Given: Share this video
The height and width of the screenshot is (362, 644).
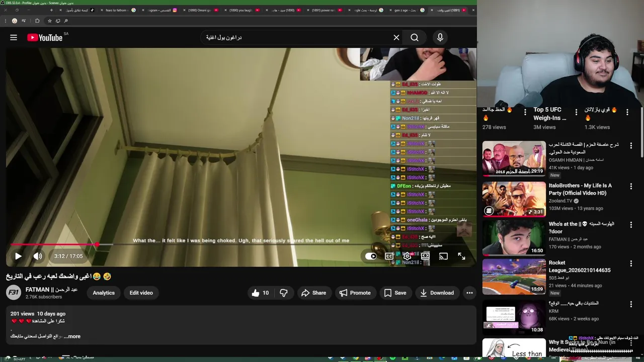Looking at the screenshot, I should (313, 293).
